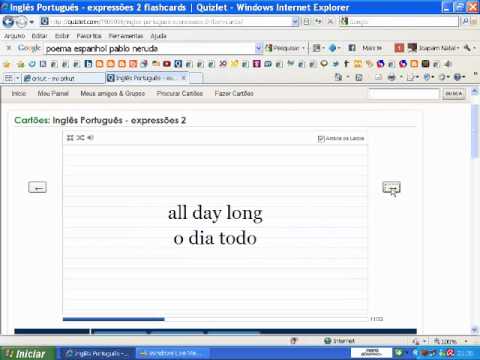
Task: Open the Editar menu
Action: click(x=40, y=36)
